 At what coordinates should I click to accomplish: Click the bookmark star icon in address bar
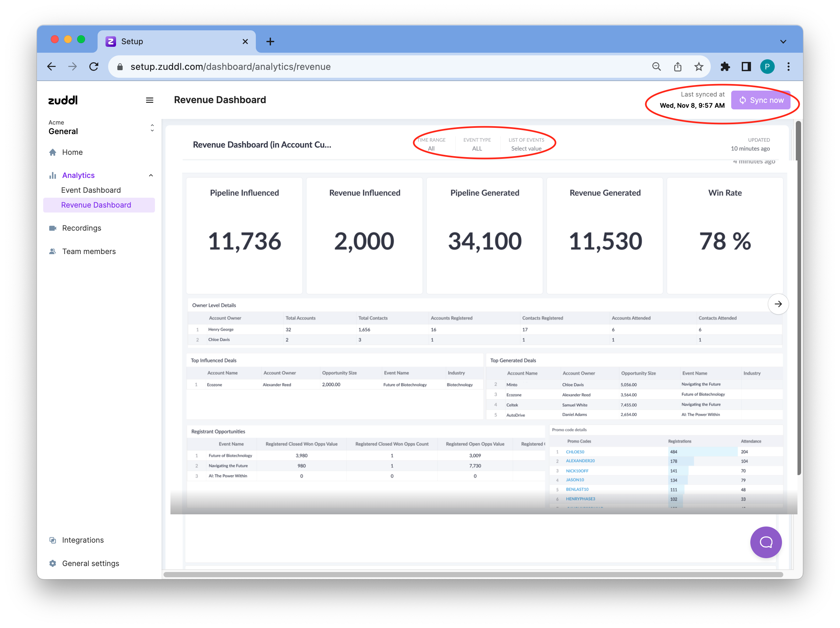(698, 67)
